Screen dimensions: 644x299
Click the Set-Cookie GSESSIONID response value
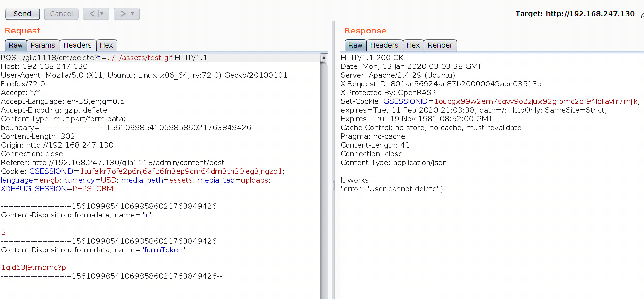pyautogui.click(x=536, y=101)
